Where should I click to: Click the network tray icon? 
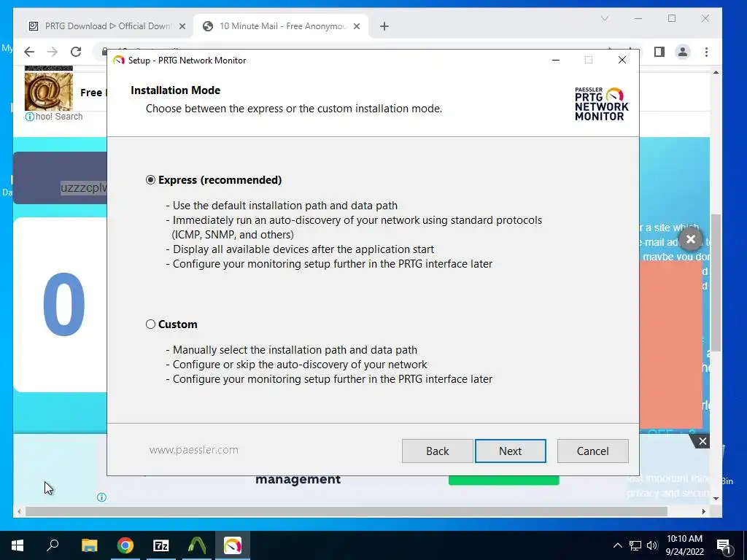coord(635,545)
